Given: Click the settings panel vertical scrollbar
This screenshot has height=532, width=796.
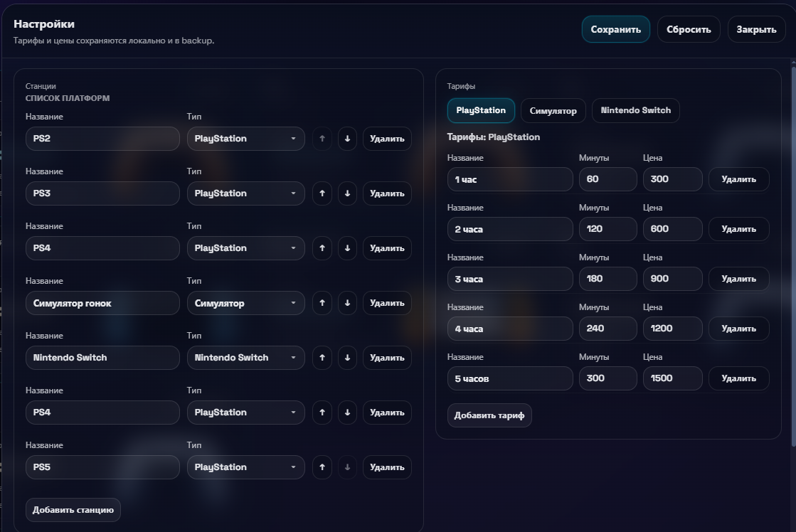Looking at the screenshot, I should 793,256.
